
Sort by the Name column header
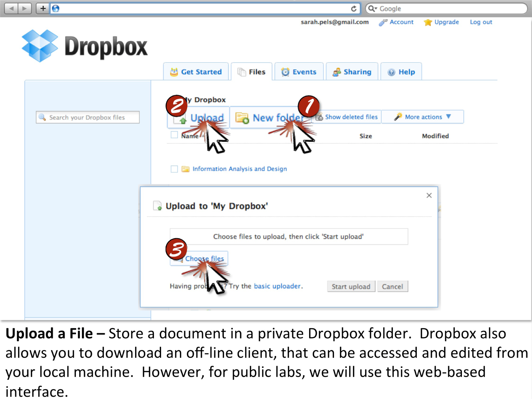pos(190,136)
